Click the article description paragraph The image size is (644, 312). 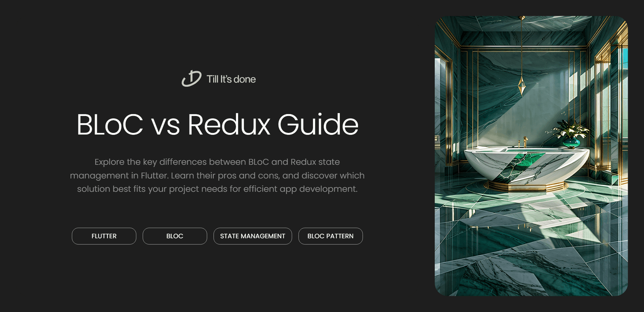[x=217, y=175]
